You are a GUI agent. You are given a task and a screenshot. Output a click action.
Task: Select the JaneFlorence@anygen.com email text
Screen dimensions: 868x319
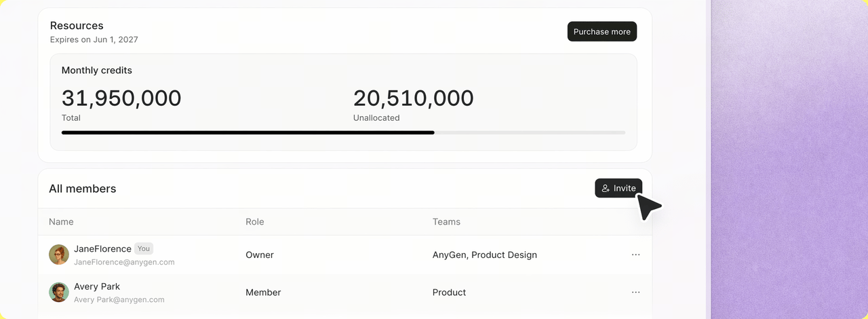[124, 262]
